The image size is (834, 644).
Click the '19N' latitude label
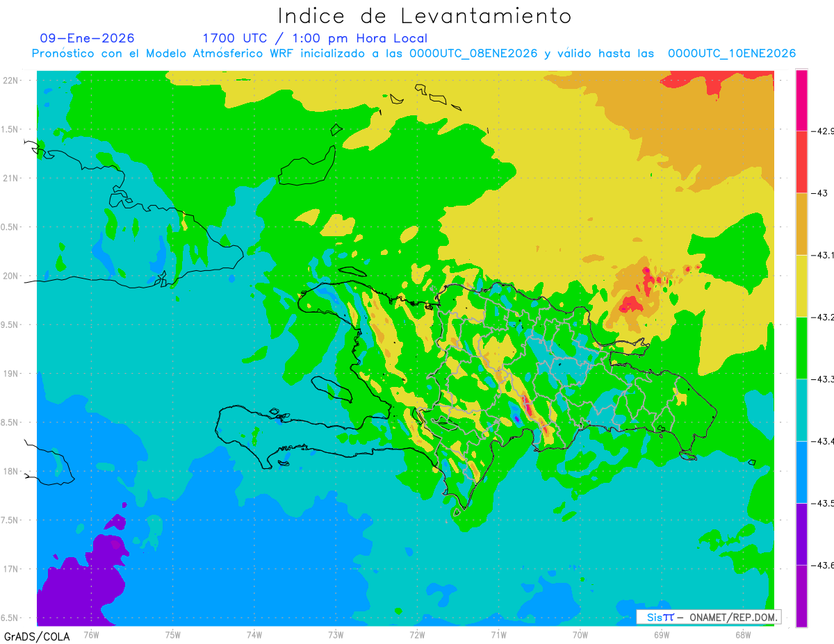11,374
